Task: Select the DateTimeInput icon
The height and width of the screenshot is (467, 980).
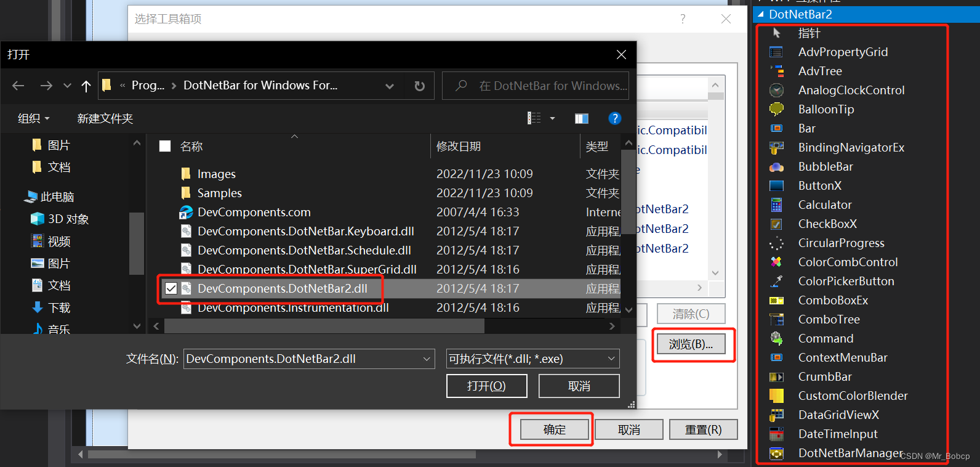Action: pyautogui.click(x=776, y=434)
